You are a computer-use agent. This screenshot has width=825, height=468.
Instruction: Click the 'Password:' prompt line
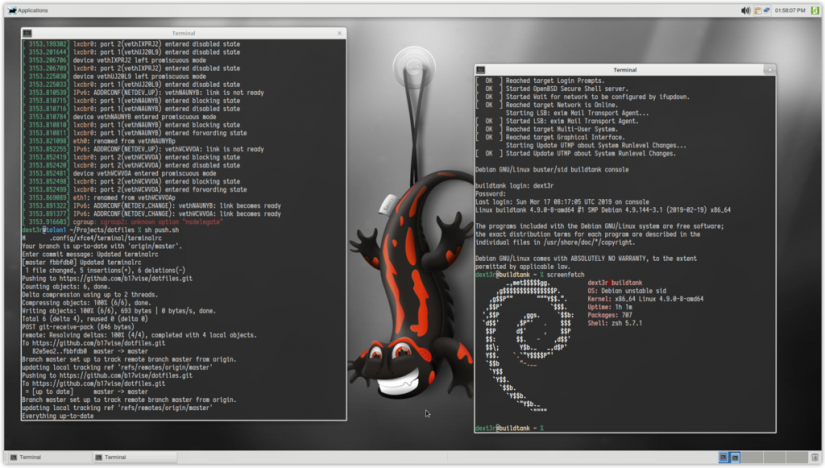tap(490, 194)
